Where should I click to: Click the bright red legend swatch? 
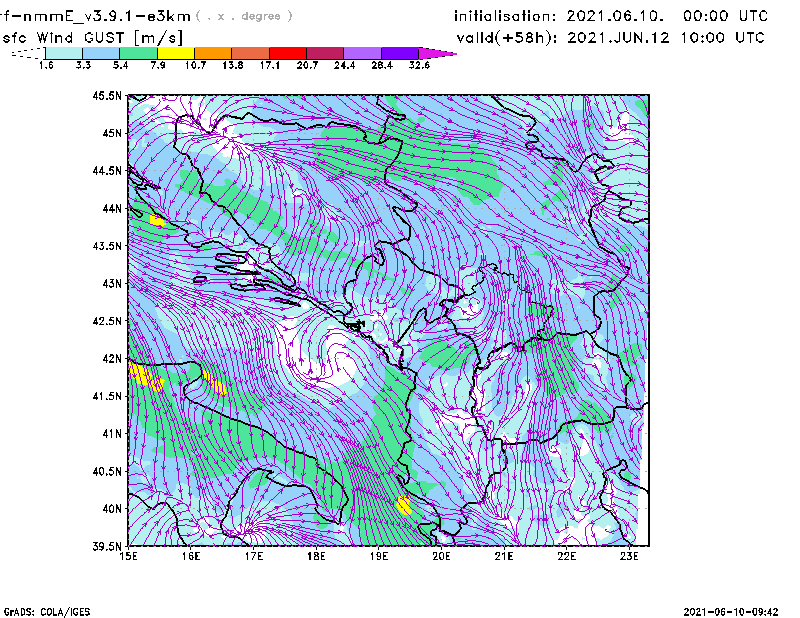click(288, 53)
